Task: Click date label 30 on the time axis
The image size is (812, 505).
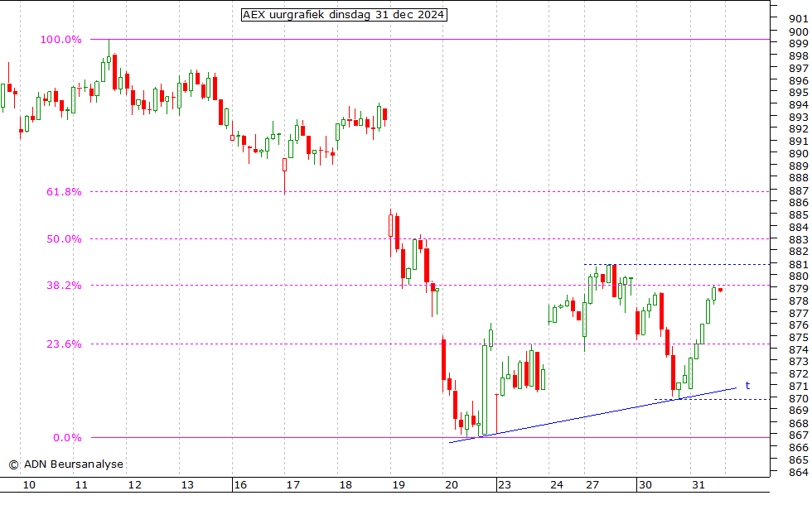Action: pos(645,485)
